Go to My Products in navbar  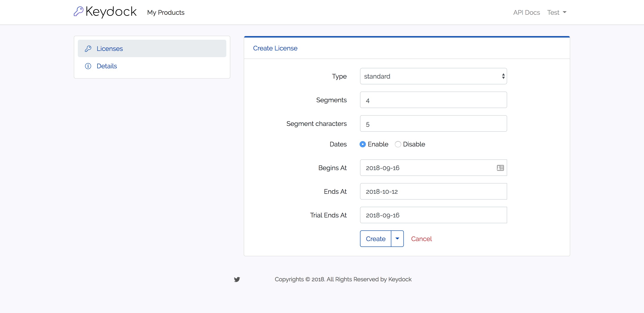coord(166,13)
